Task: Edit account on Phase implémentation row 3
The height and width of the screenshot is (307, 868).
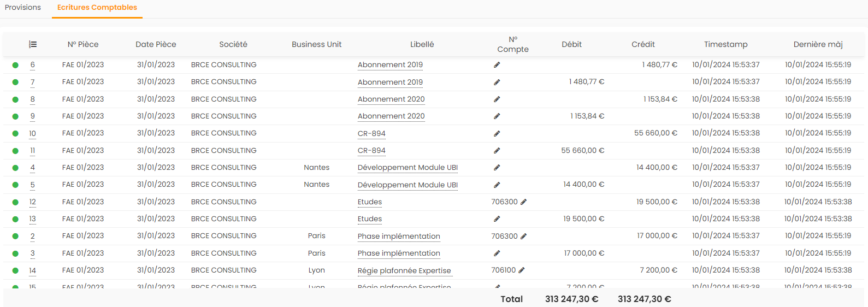Action: (497, 253)
